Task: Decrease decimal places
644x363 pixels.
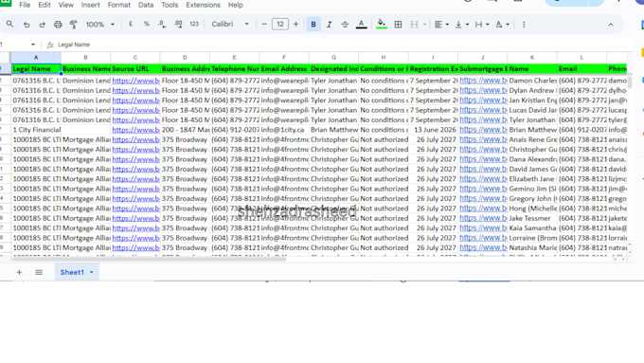Action: (x=162, y=25)
